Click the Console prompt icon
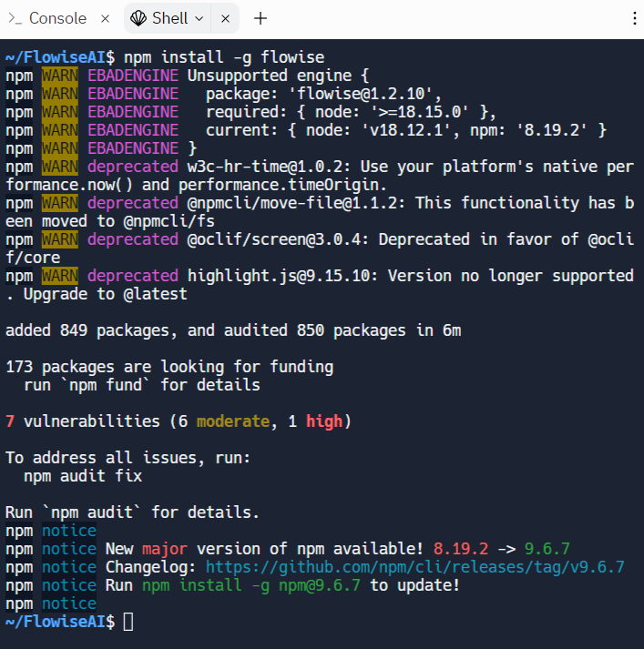This screenshot has height=649, width=644. 16,18
